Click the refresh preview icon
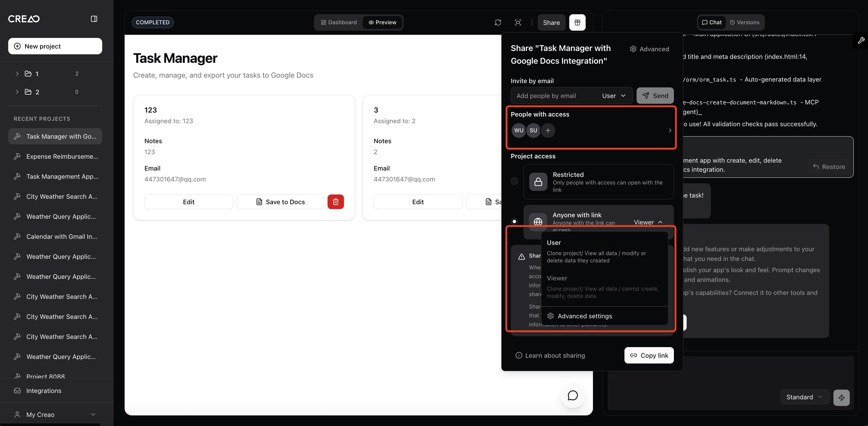Image resolution: width=868 pixels, height=426 pixels. coord(498,22)
